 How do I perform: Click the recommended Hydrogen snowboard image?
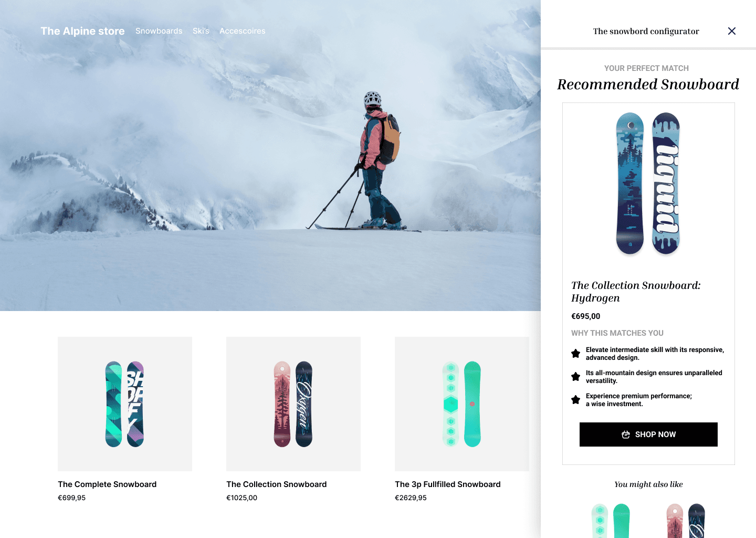tap(648, 184)
